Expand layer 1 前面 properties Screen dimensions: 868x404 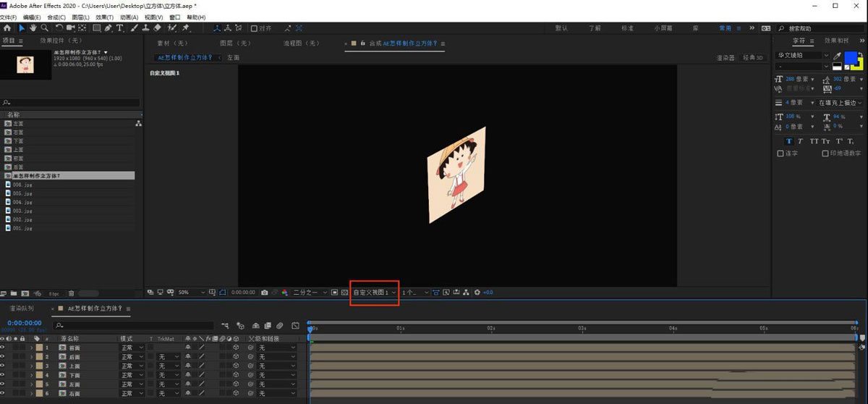tap(31, 348)
